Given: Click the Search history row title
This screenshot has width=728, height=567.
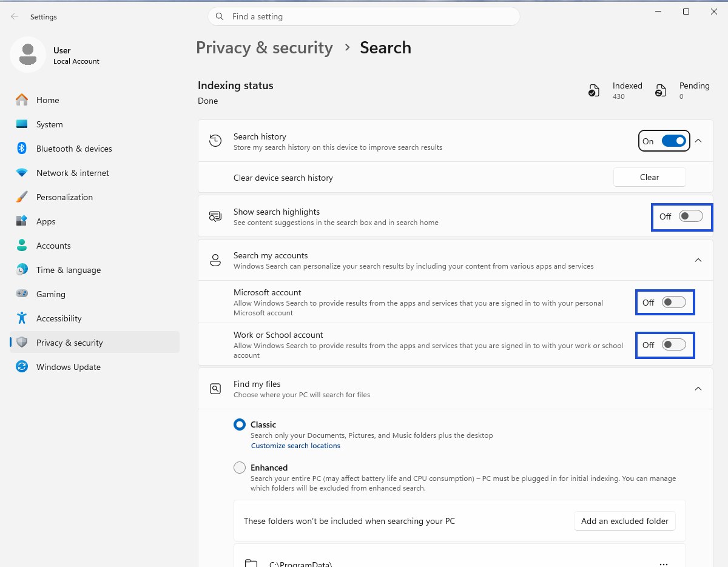Looking at the screenshot, I should pos(260,136).
